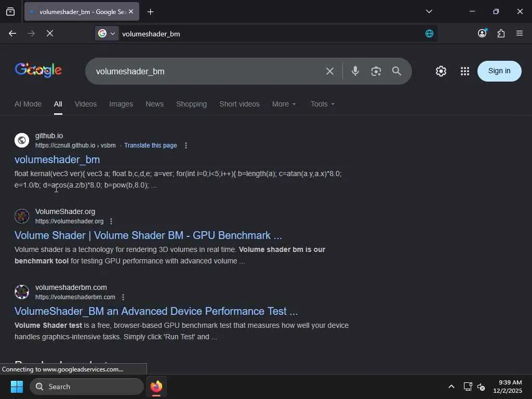This screenshot has width=532, height=399.
Task: Select the All results tab
Action: click(58, 104)
